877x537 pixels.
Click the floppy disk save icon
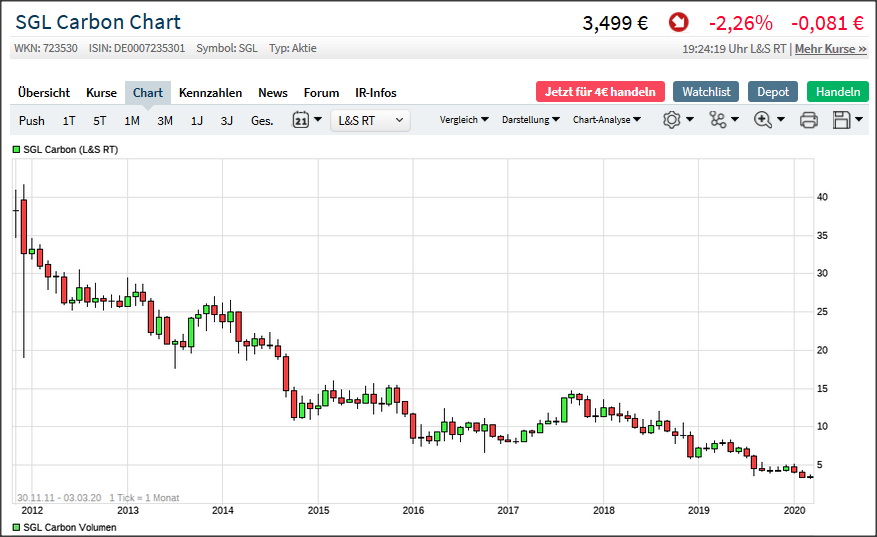tap(841, 120)
